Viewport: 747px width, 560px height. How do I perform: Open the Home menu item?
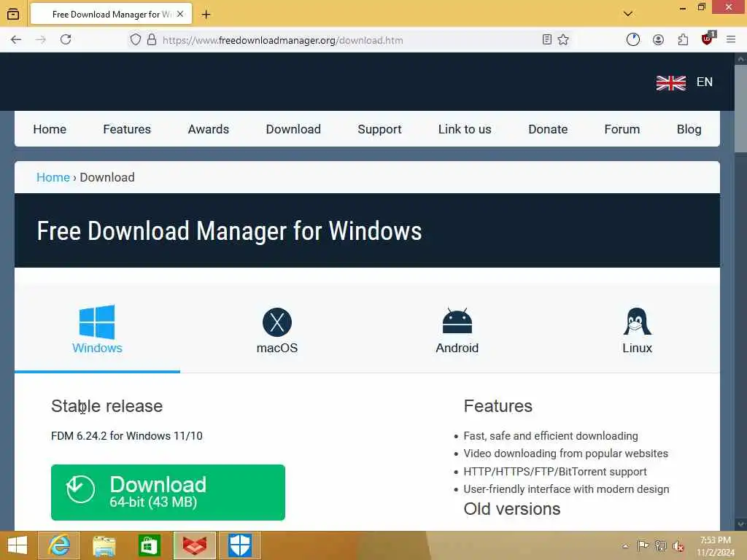50,129
